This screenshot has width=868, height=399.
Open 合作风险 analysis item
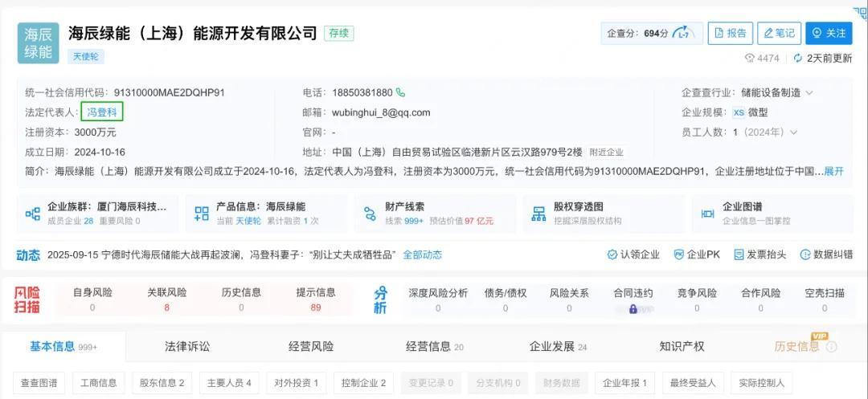coord(760,299)
